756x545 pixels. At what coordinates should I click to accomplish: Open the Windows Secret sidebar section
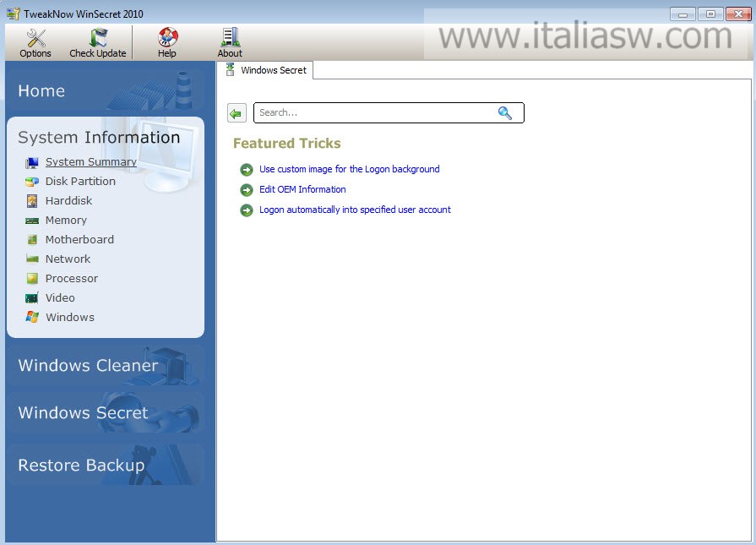tap(105, 412)
